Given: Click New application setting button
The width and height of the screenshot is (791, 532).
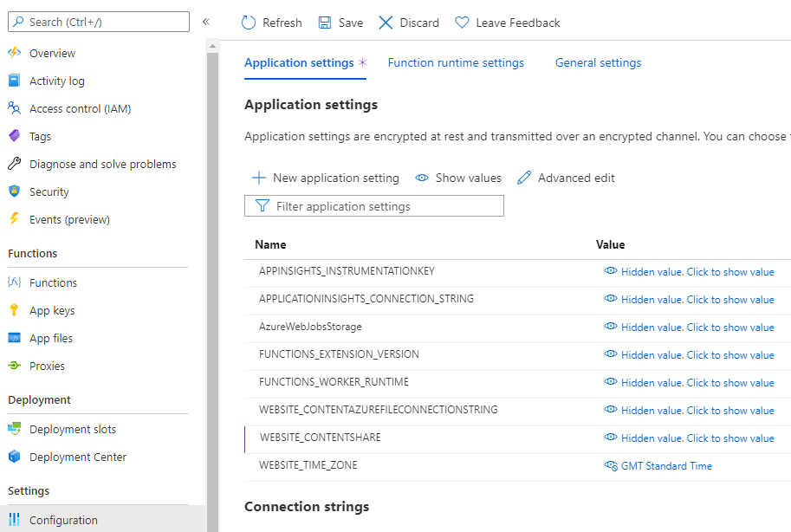Looking at the screenshot, I should click(326, 178).
